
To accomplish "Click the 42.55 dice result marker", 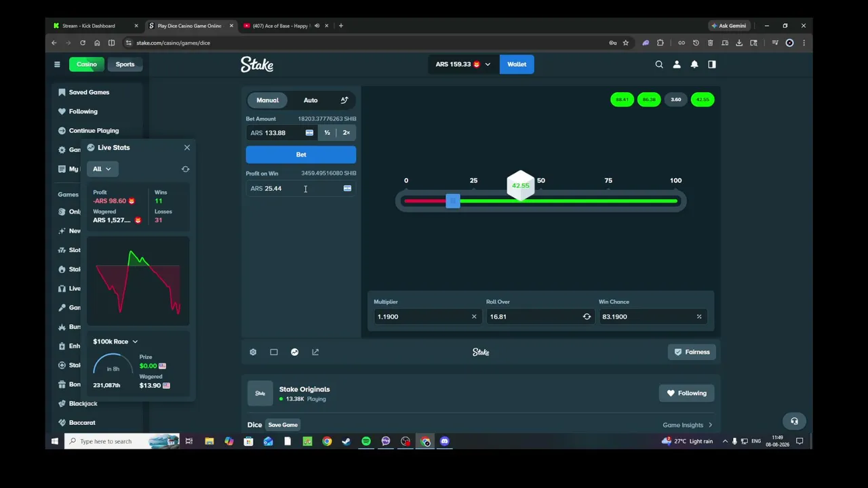I will tap(521, 185).
